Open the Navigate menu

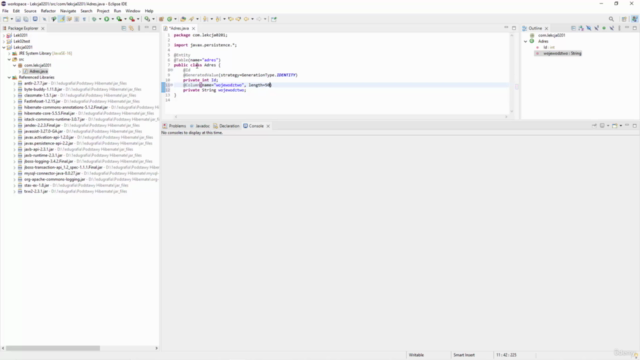[68, 11]
